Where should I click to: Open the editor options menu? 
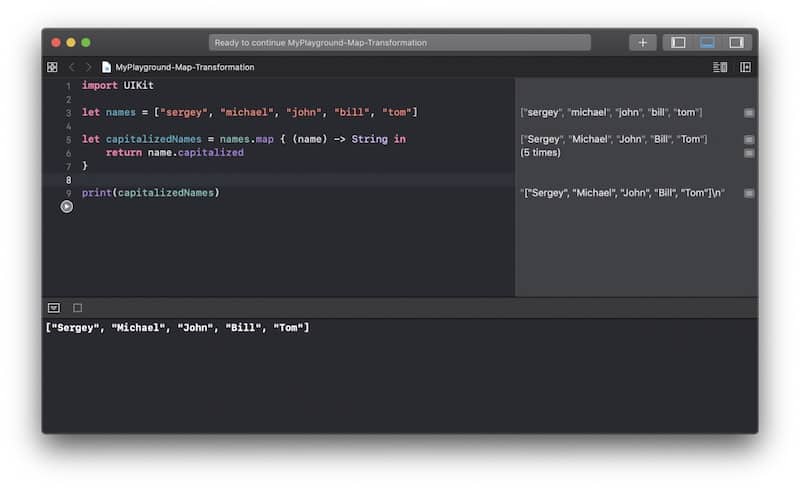tap(720, 67)
